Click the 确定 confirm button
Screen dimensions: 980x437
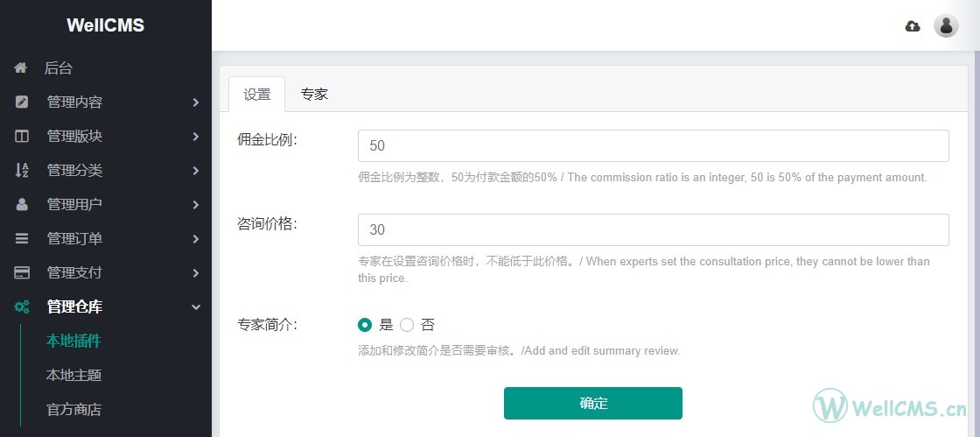tap(593, 403)
